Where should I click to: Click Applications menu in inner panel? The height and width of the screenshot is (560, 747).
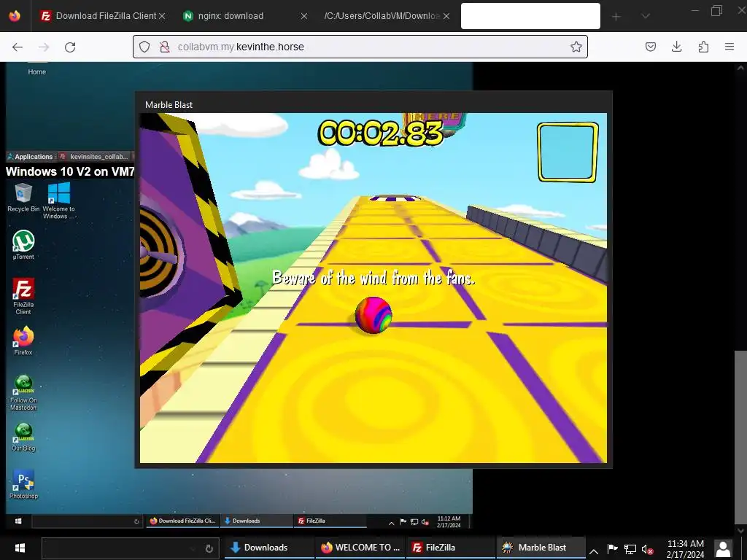(x=31, y=156)
